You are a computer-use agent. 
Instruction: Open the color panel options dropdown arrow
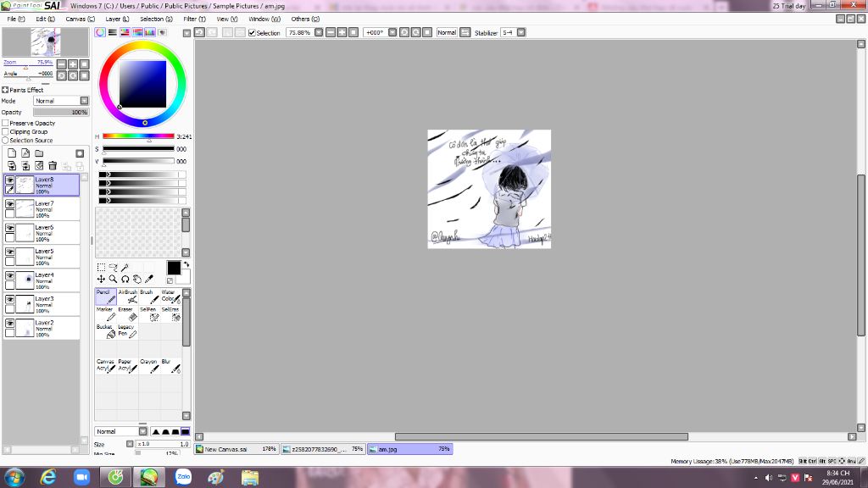coord(186,33)
